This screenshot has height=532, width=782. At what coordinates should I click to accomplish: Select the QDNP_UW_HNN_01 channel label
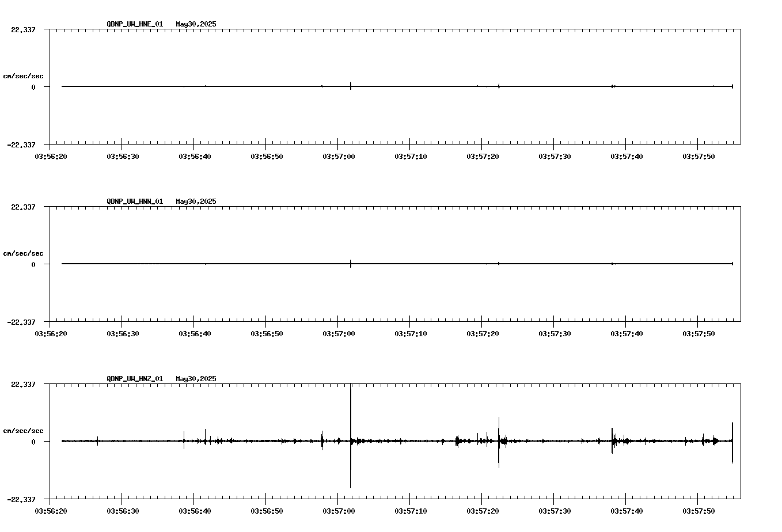coord(134,202)
